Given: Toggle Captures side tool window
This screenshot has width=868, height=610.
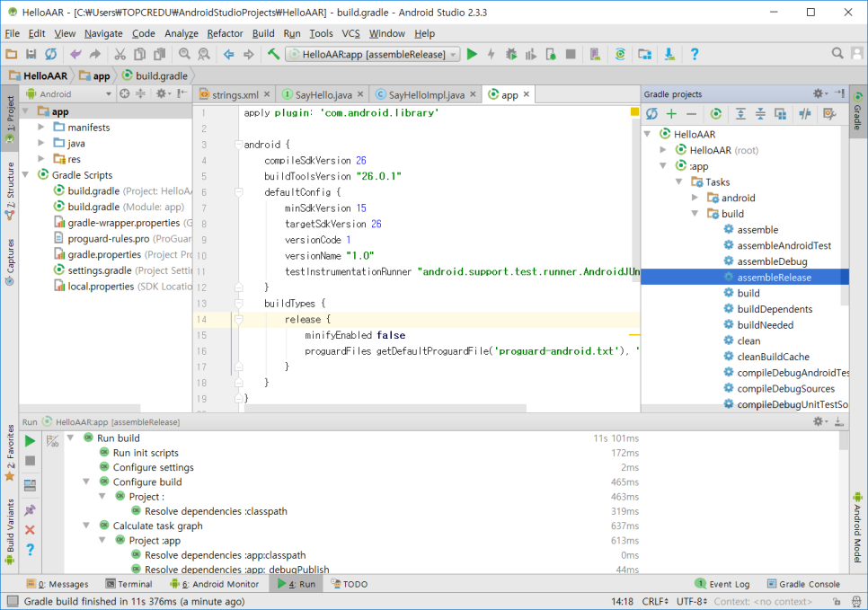Looking at the screenshot, I should tap(9, 261).
